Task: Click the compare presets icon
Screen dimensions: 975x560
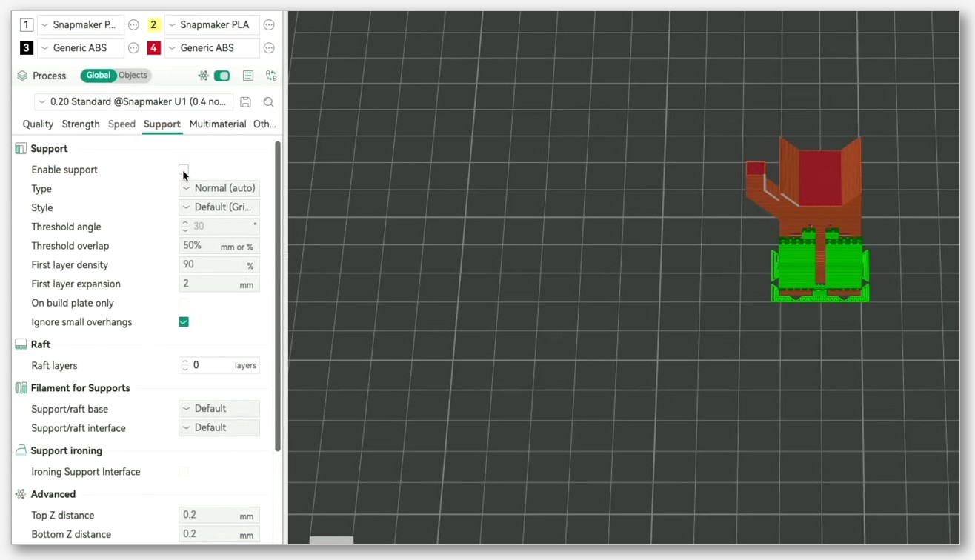Action: (271, 76)
